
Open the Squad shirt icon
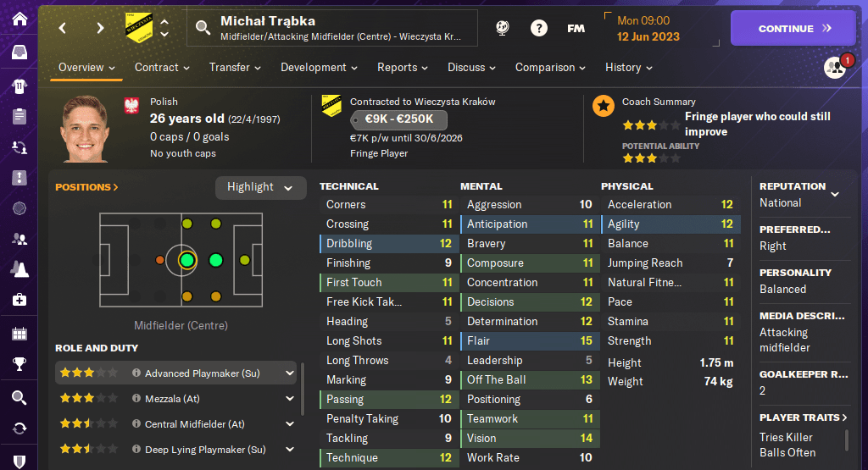[x=19, y=86]
